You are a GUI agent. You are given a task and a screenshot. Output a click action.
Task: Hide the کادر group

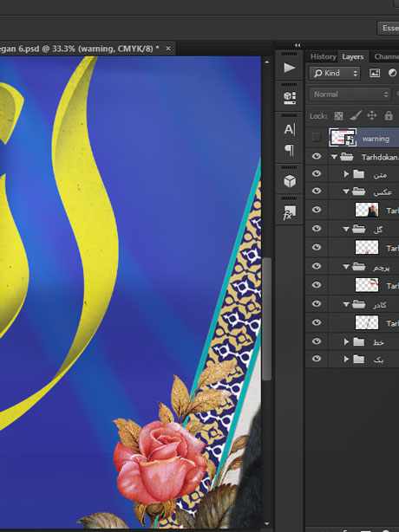317,303
